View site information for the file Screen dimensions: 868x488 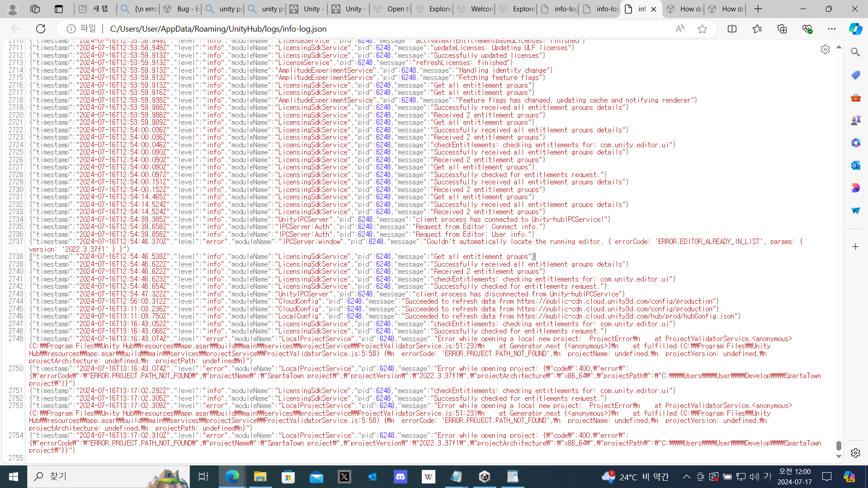coord(71,28)
